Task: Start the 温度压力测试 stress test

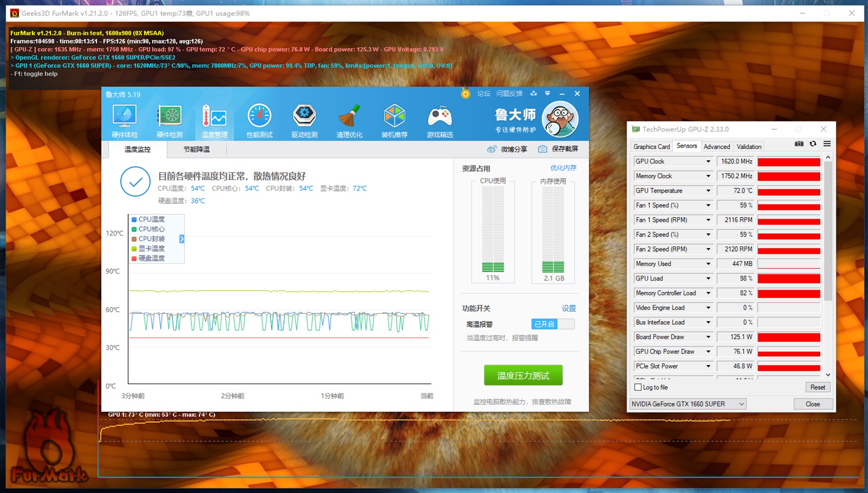Action: [523, 376]
